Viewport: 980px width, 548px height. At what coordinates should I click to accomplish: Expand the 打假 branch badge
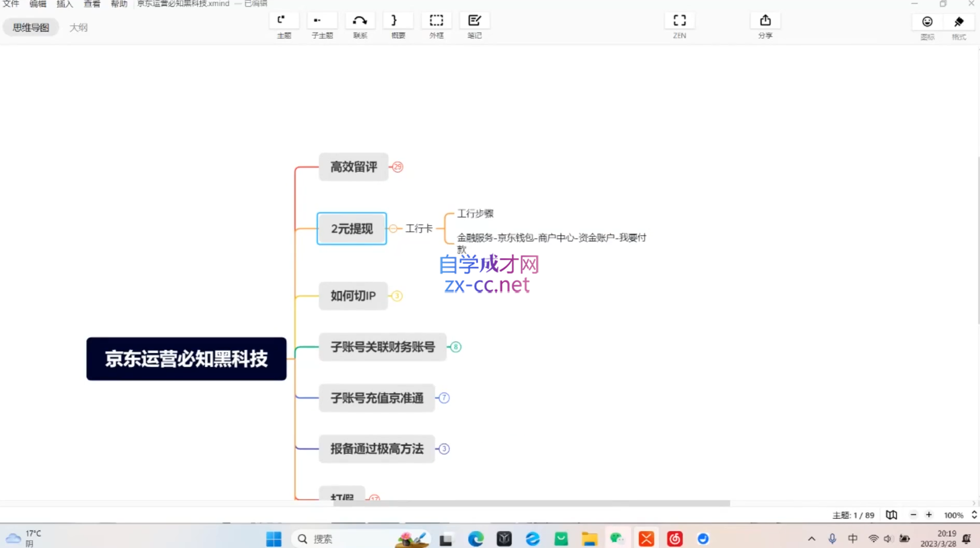point(374,497)
